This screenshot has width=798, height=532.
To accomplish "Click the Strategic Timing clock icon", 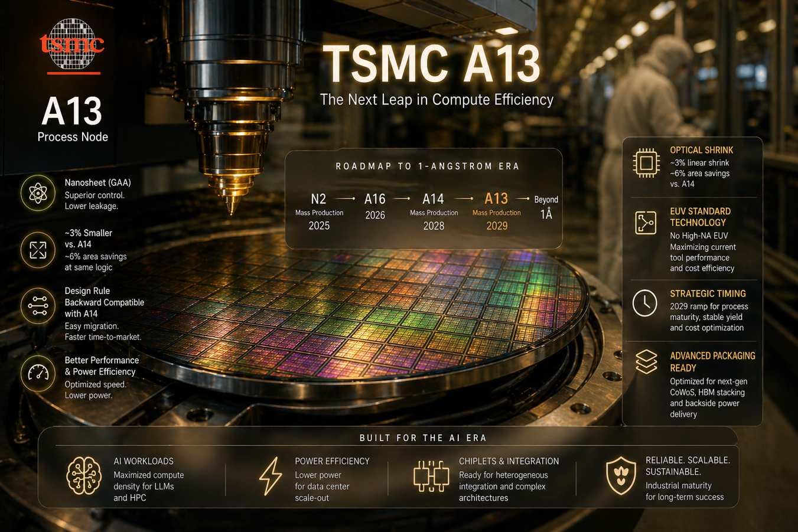I will click(645, 303).
